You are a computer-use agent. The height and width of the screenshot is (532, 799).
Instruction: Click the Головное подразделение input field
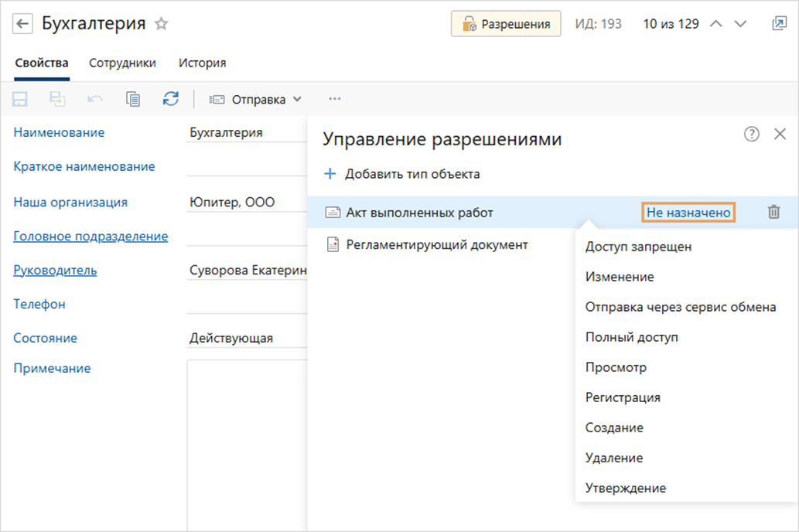[248, 237]
